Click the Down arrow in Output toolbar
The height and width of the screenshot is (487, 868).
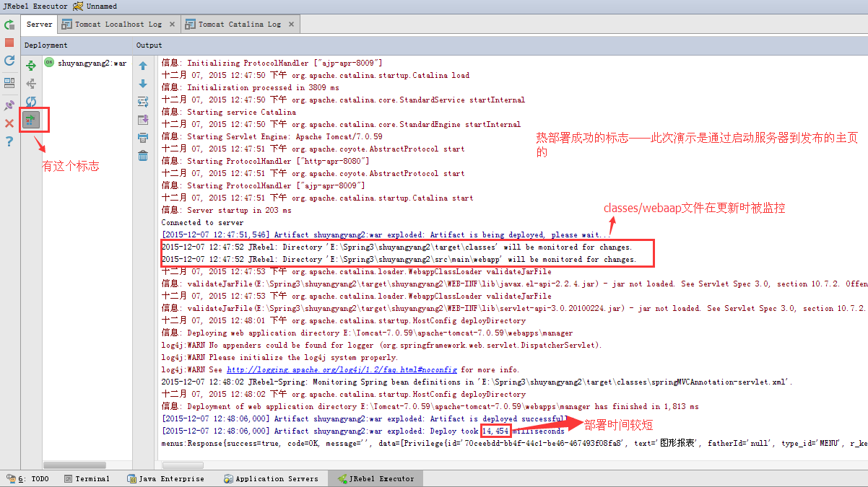tap(143, 84)
